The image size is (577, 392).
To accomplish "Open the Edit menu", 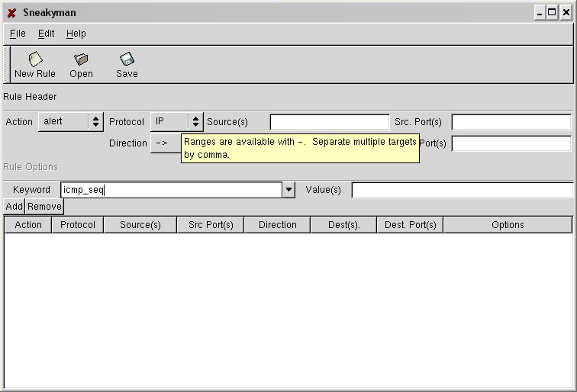I will click(x=47, y=34).
